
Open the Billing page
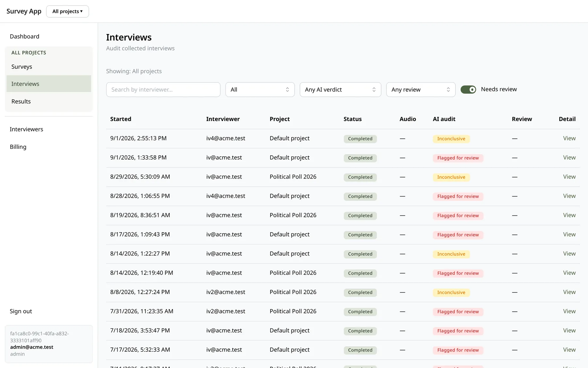tap(18, 147)
